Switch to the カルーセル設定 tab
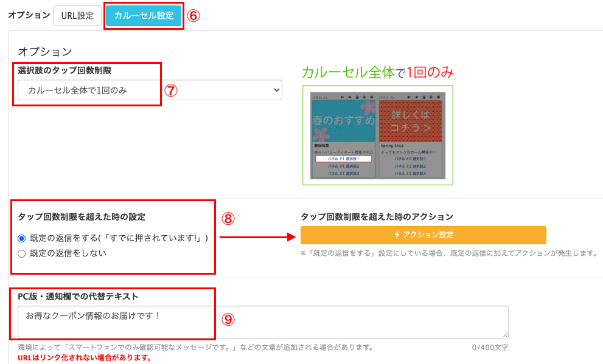The image size is (603, 364). [144, 16]
